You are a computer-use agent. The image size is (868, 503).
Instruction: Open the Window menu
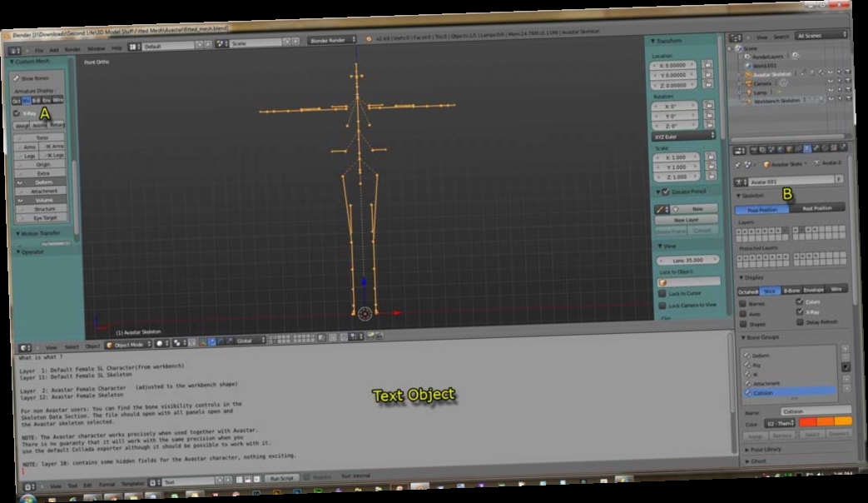[96, 49]
